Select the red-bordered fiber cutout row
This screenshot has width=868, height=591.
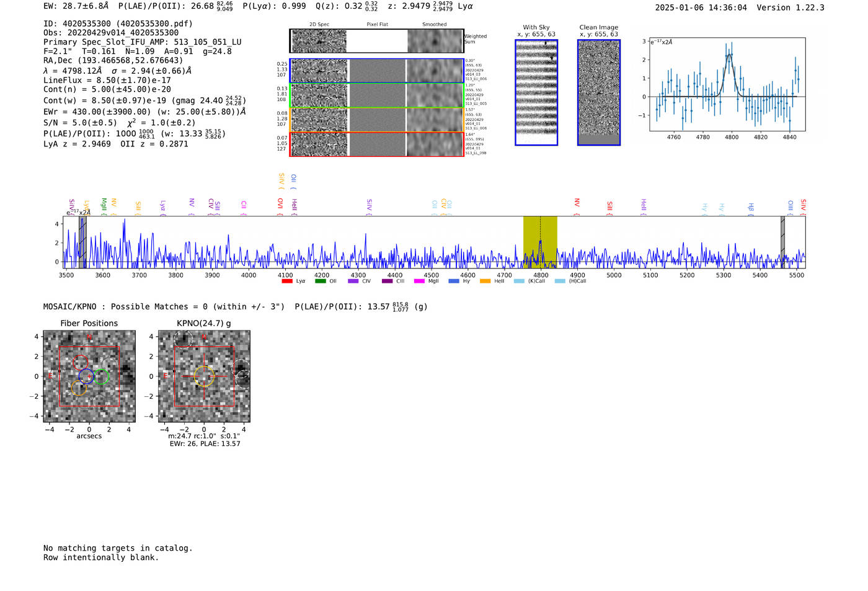(377, 144)
